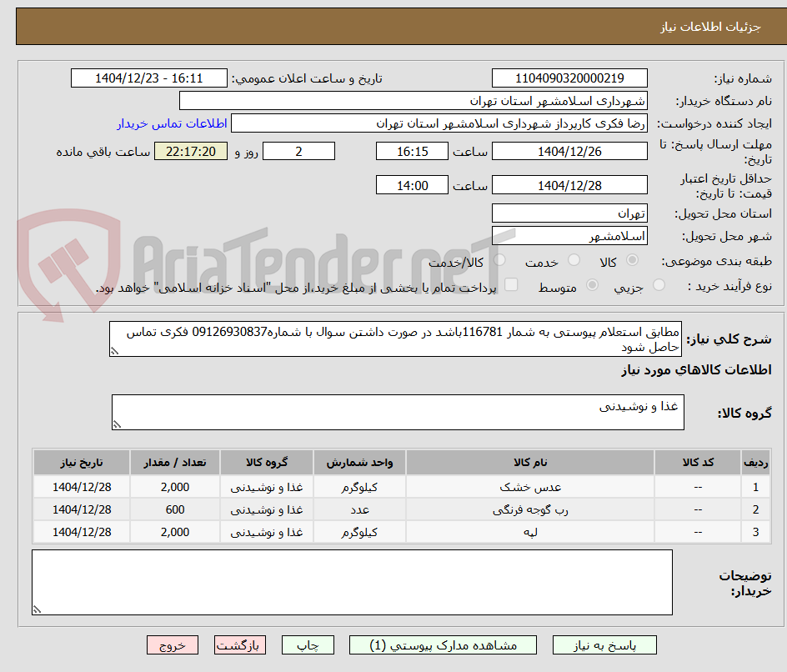Click the کیلوگرم unit cell for عدس خشک
The width and height of the screenshot is (787, 672).
click(359, 487)
